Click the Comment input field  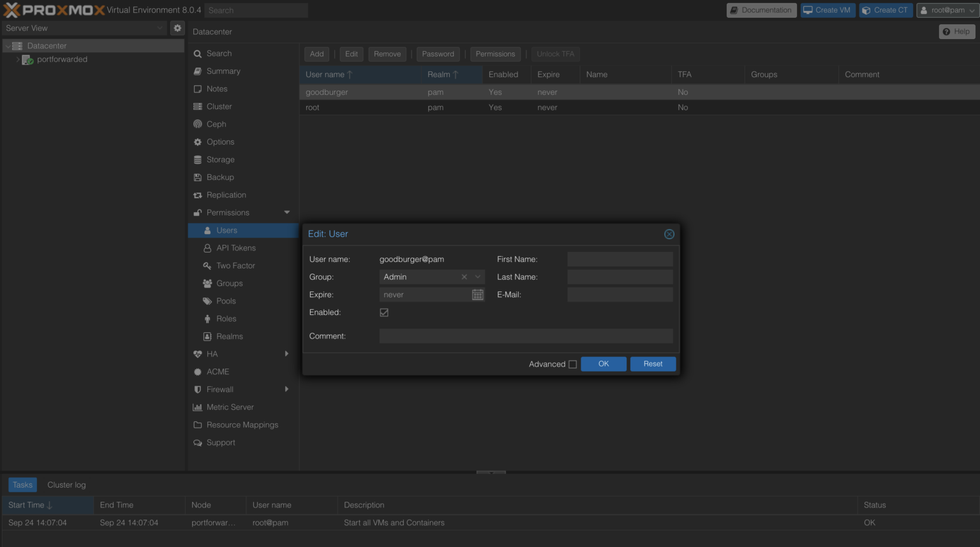click(526, 336)
